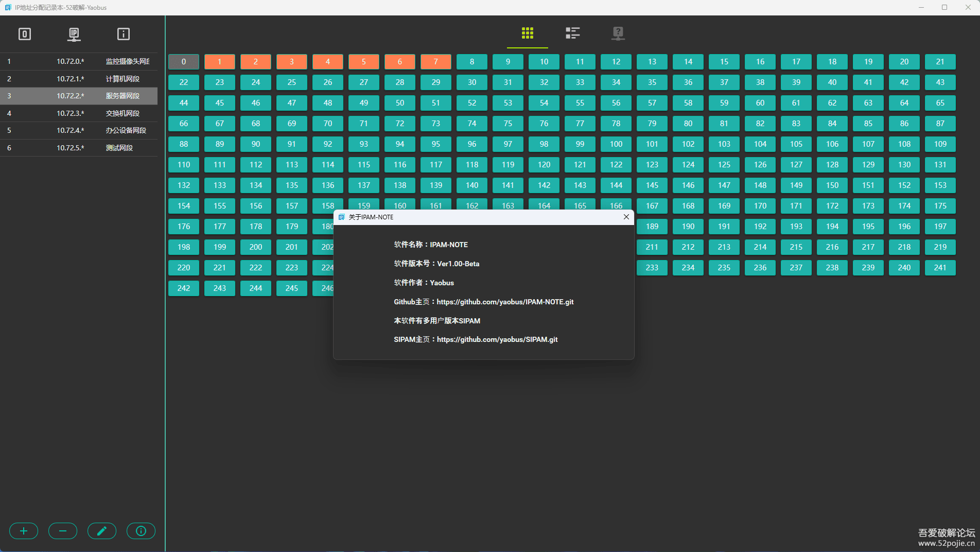This screenshot has height=552, width=980.
Task: Click the bottom info circle button
Action: click(x=141, y=531)
